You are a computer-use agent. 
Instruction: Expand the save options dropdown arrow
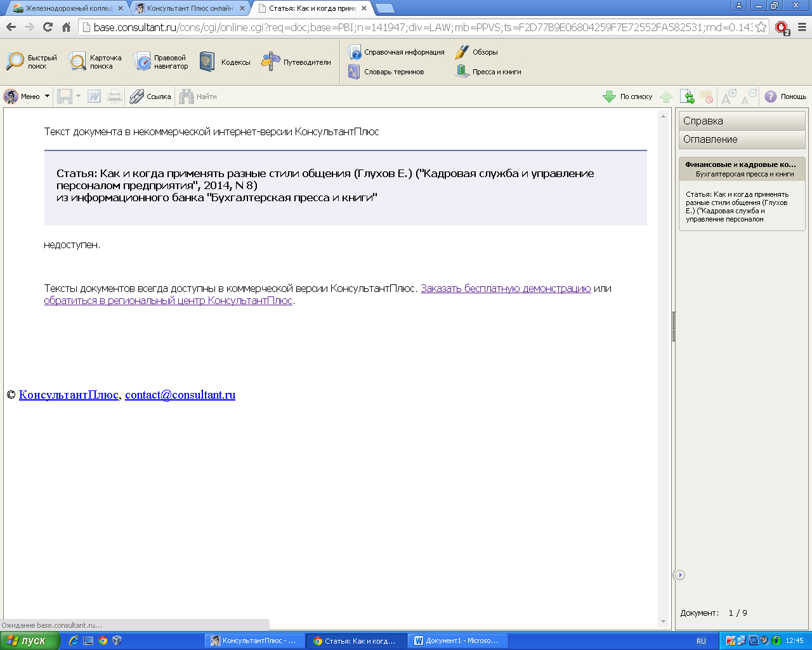tap(79, 96)
